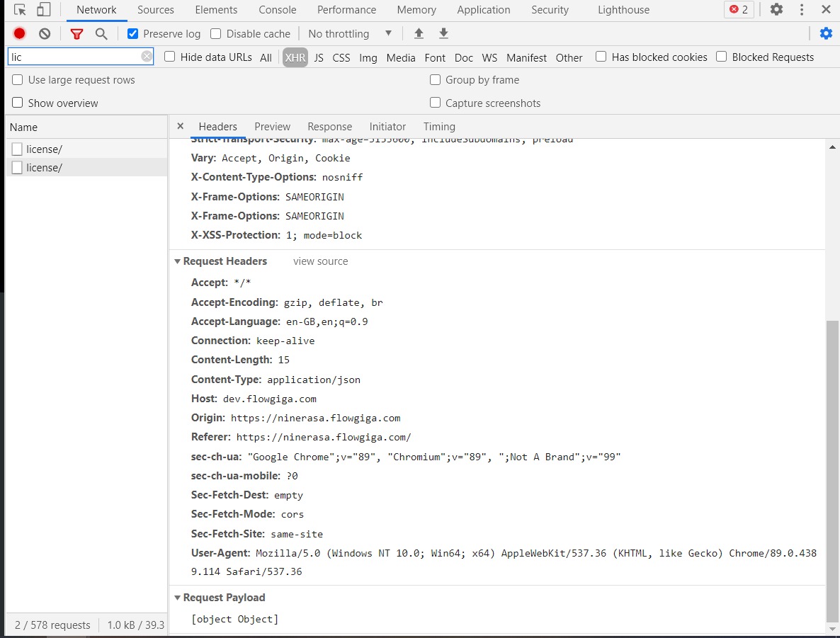Export HAR file using download arrow icon

pos(443,33)
